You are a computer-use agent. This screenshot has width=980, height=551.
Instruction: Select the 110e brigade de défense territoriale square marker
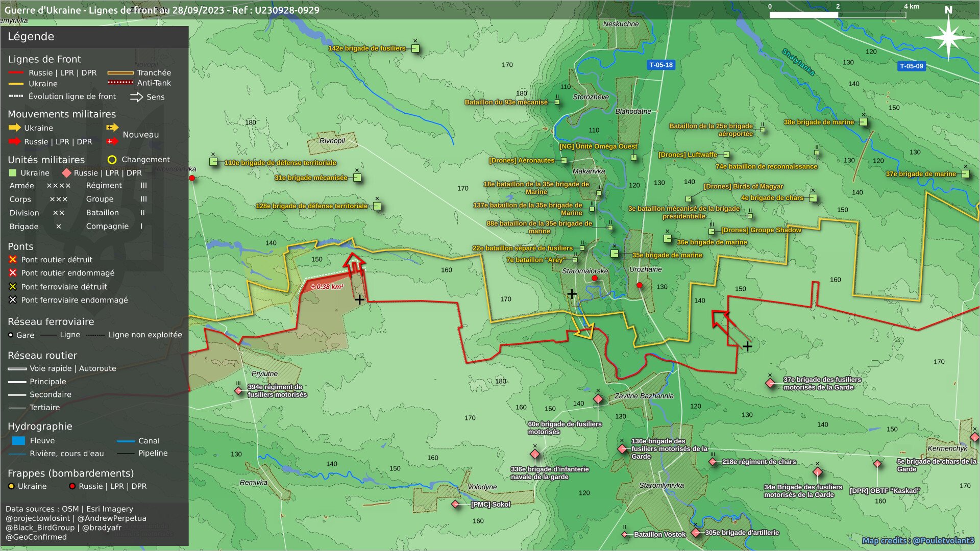pyautogui.click(x=213, y=162)
